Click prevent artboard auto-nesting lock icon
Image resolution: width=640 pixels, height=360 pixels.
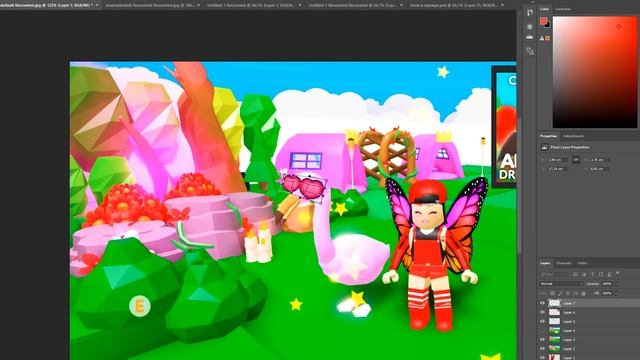pyautogui.click(x=576, y=293)
